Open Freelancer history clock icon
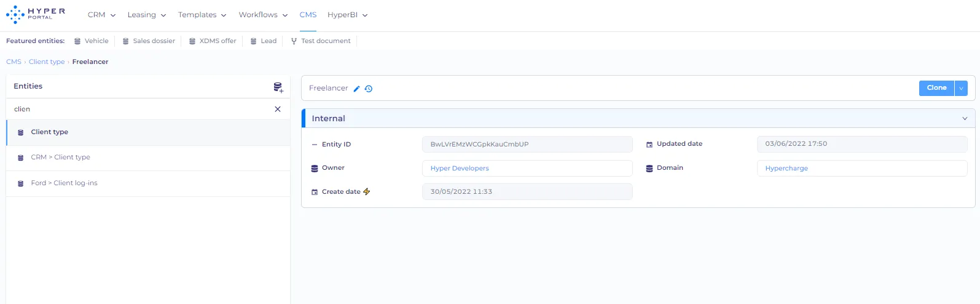The height and width of the screenshot is (304, 980). pyautogui.click(x=369, y=89)
